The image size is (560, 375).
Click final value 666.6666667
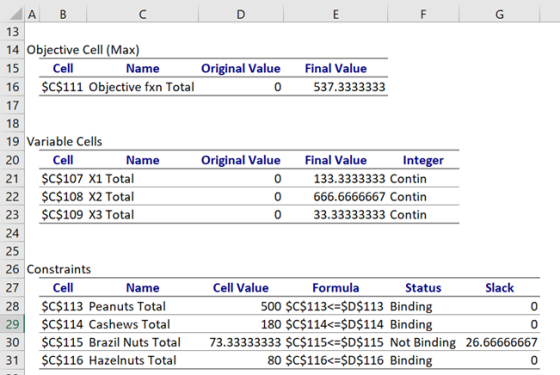(349, 197)
